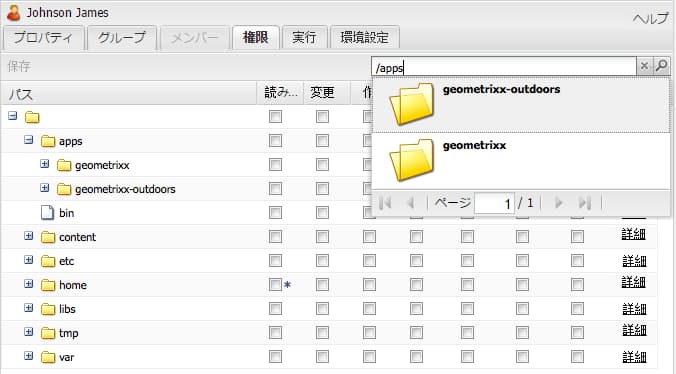The width and height of the screenshot is (676, 374).
Task: Open 詳細 link for home row
Action: click(x=634, y=282)
